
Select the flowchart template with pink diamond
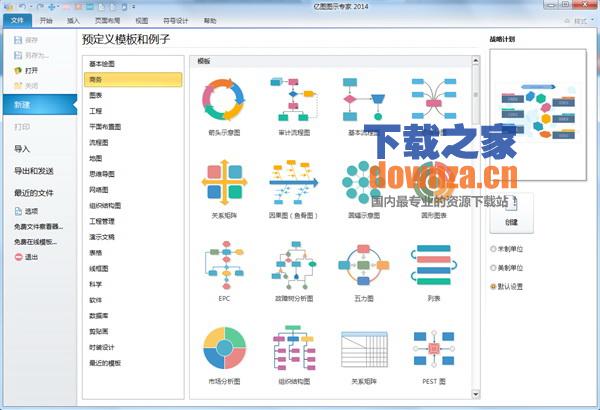coord(364,100)
